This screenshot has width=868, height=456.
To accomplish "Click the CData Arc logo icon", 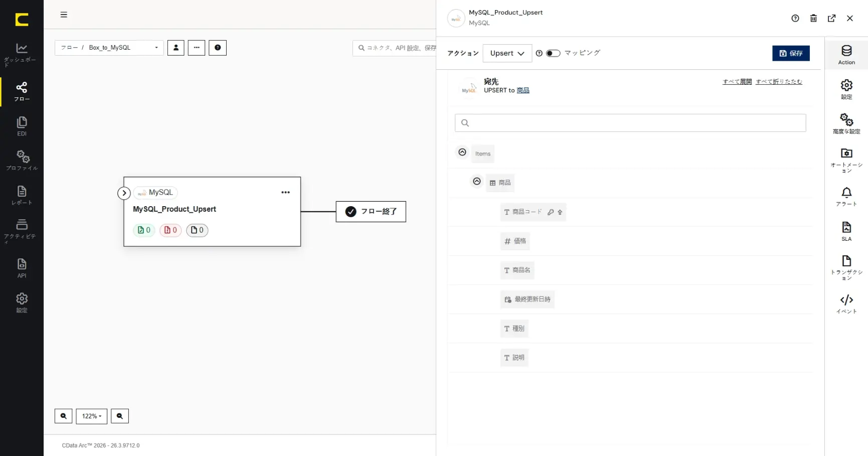I will pos(22,20).
